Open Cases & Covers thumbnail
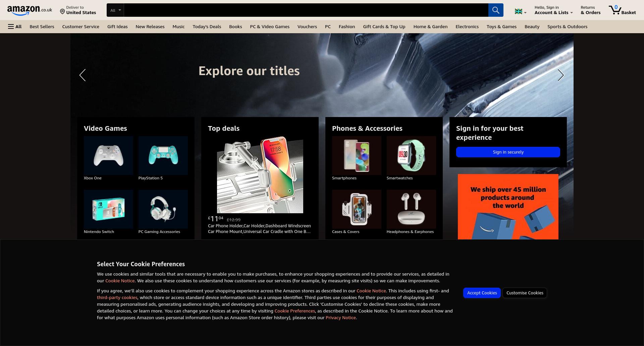The image size is (644, 346). click(357, 209)
